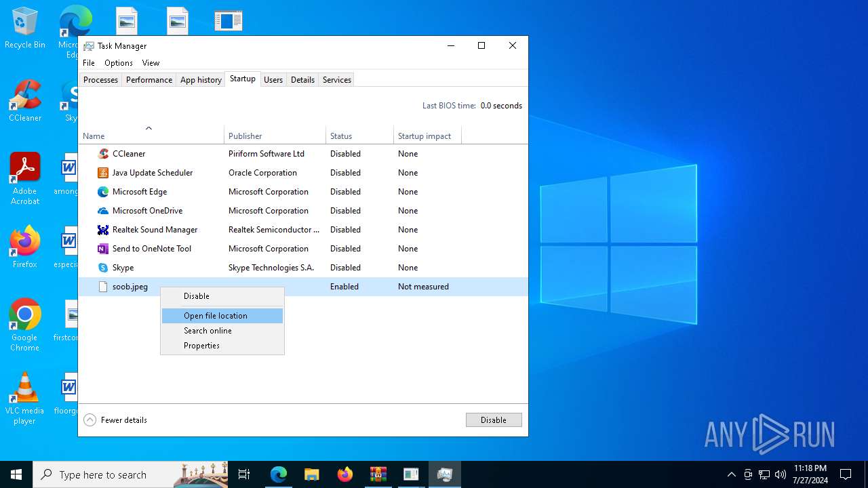
Task: Sort by the Publisher column header
Action: click(x=275, y=136)
